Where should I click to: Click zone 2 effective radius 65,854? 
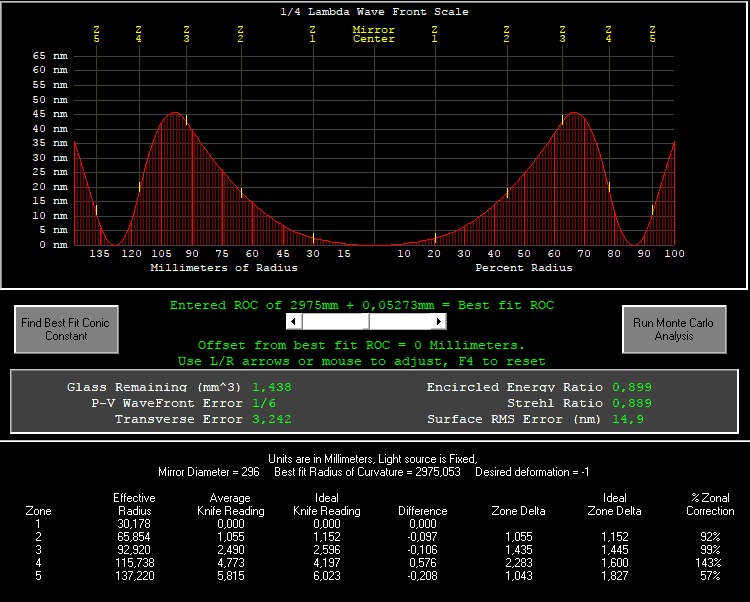tap(134, 537)
